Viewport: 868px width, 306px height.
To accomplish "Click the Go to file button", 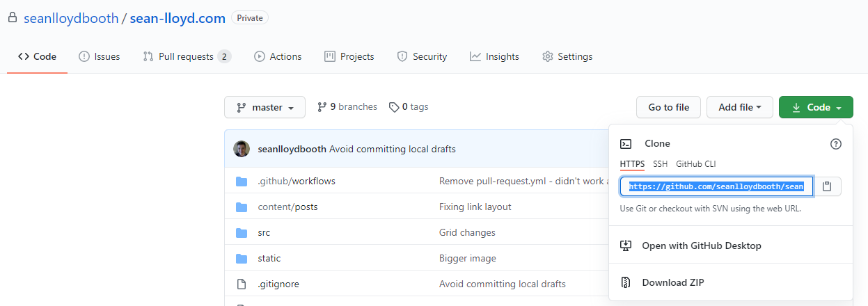I will point(668,107).
